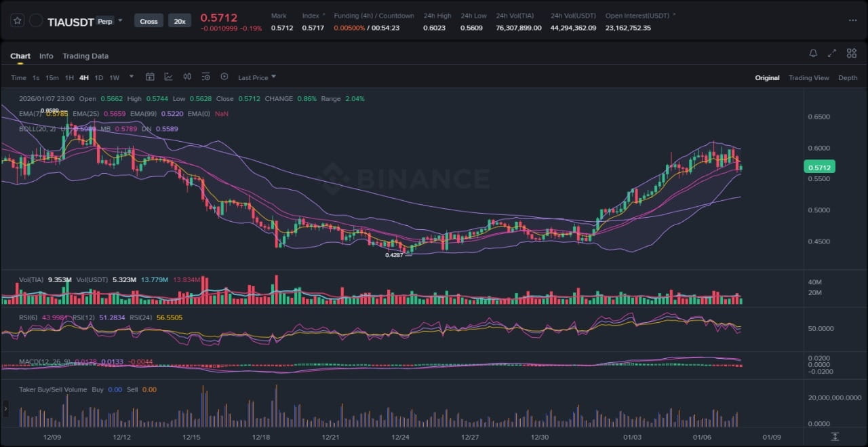Open the calendar date picker icon
The height and width of the screenshot is (447, 868).
pyautogui.click(x=150, y=77)
